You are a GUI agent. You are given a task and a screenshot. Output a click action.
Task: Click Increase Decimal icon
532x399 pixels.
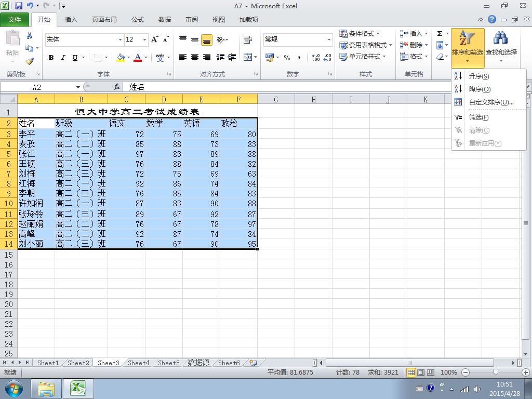point(315,57)
